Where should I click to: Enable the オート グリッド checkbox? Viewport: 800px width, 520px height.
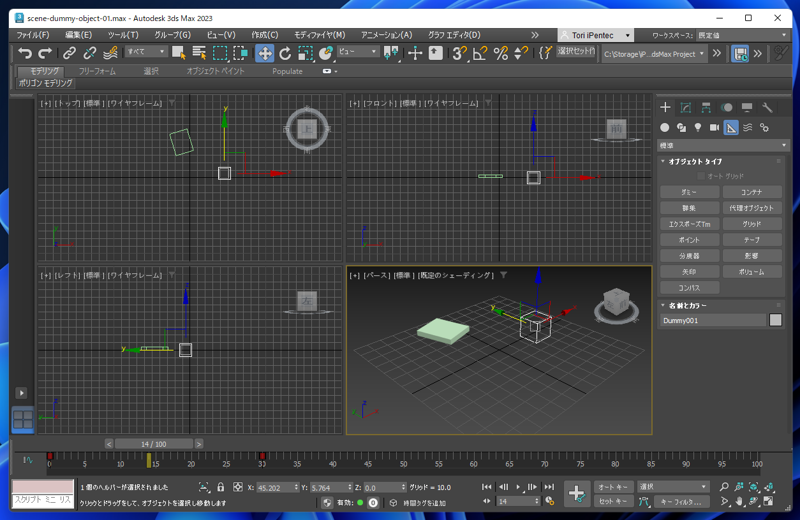(701, 176)
